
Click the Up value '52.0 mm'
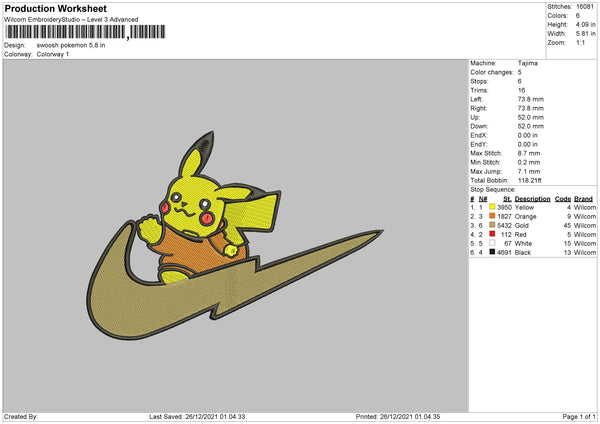(531, 117)
